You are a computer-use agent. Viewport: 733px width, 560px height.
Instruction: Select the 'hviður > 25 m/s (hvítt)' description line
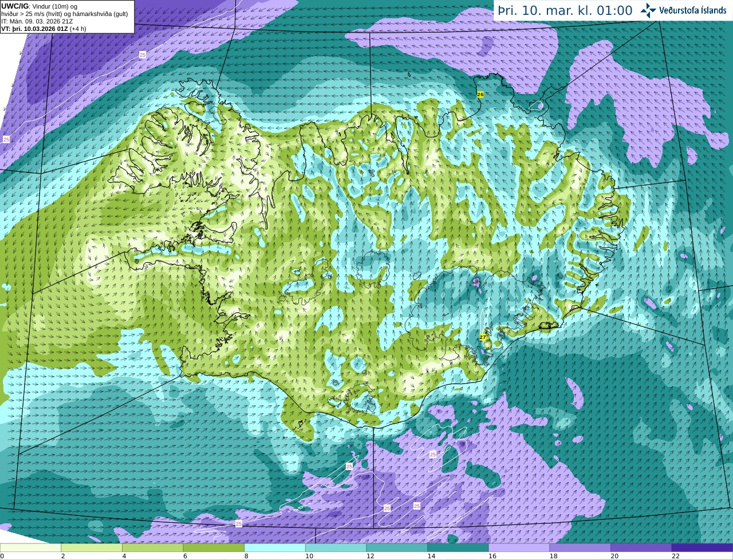(65, 14)
